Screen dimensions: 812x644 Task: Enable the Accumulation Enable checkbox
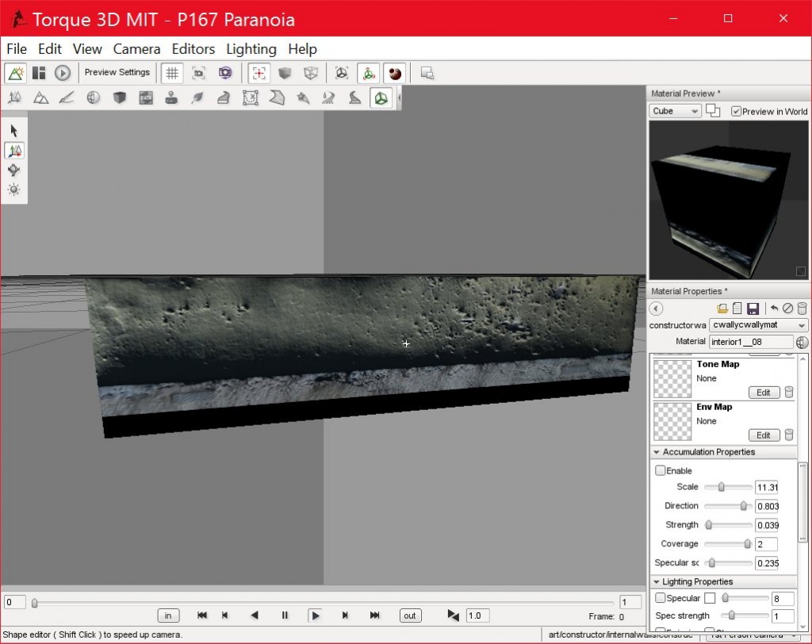(661, 470)
